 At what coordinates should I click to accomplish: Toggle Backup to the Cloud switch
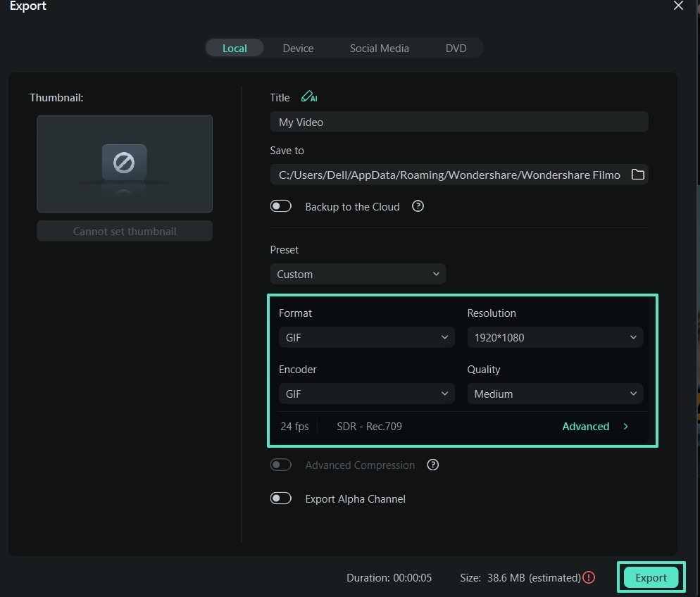[281, 206]
